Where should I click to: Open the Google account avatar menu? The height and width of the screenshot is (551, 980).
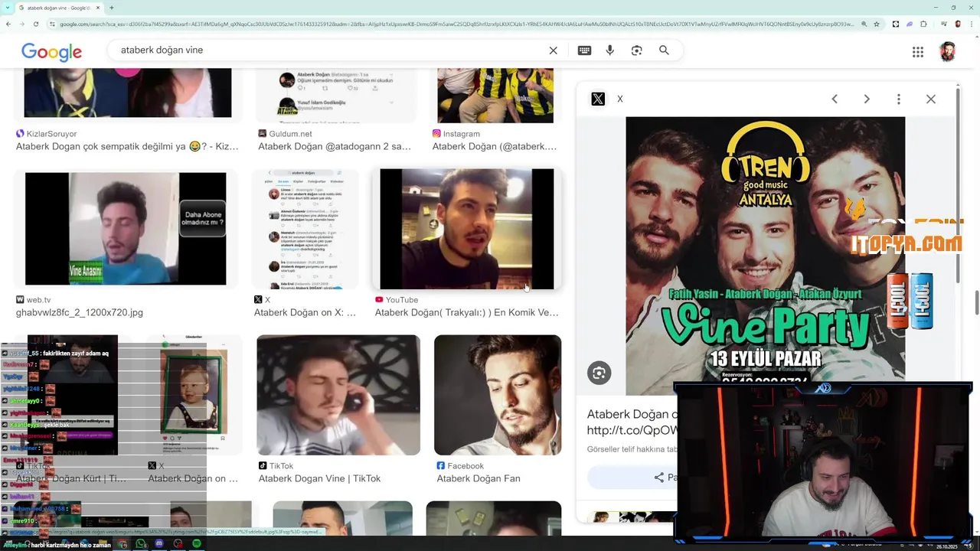(948, 52)
